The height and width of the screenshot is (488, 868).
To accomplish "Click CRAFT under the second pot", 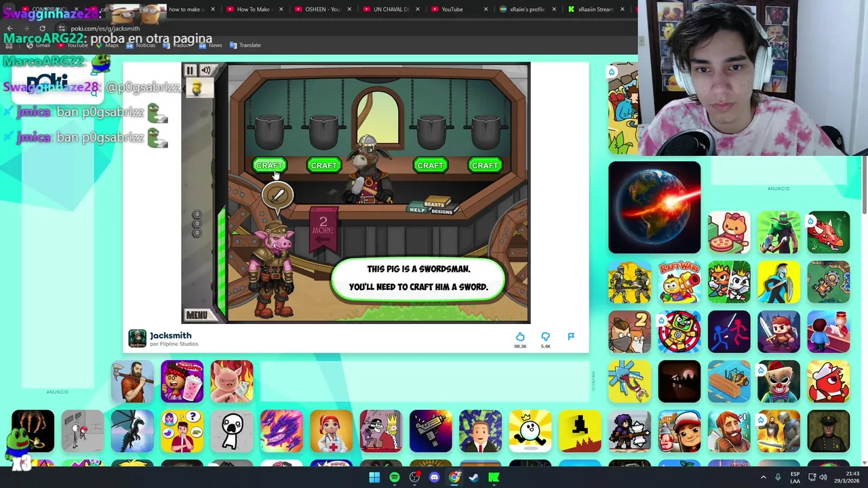I will [x=323, y=165].
